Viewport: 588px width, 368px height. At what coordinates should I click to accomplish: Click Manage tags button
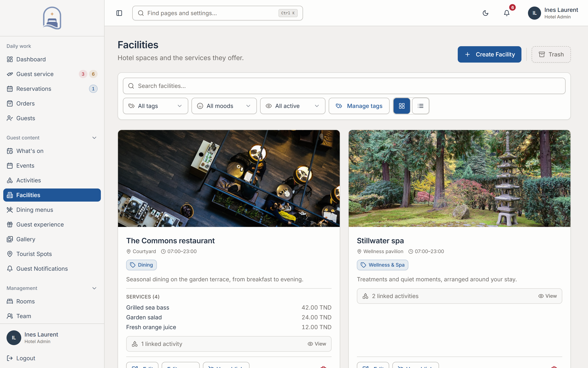tap(359, 106)
